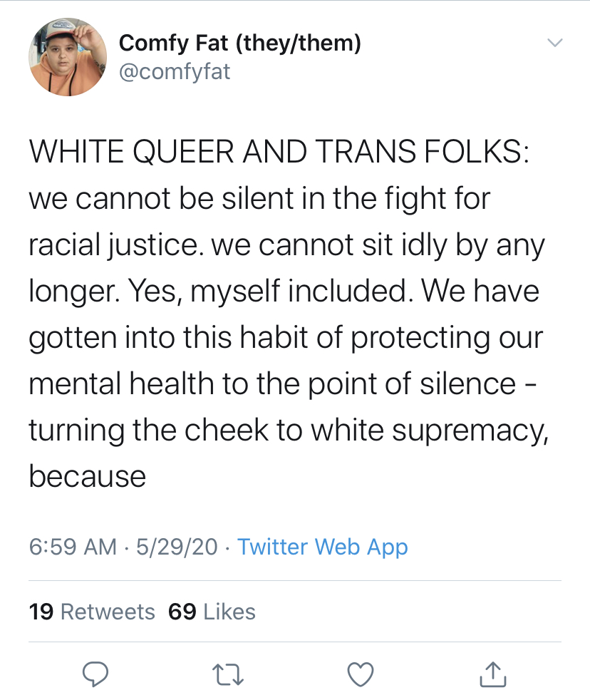This screenshot has width=590, height=700.
Task: Click the 5/29/20 date
Action: coord(177,547)
